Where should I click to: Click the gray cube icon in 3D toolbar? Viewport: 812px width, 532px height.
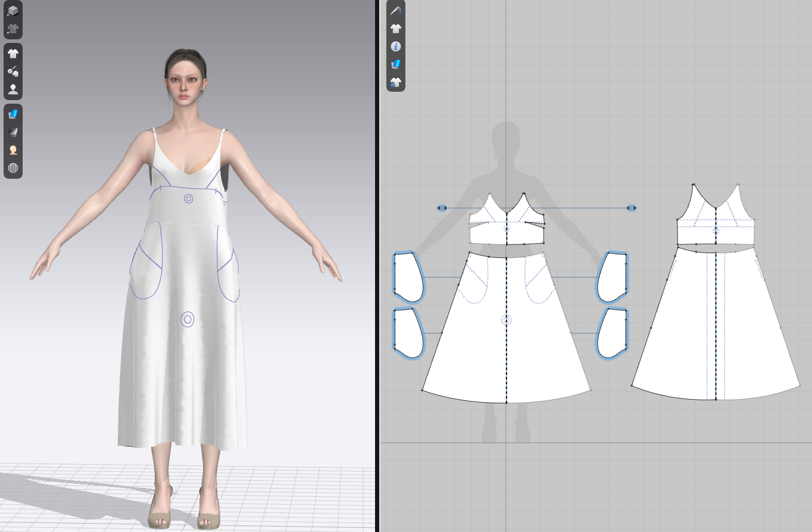coord(13,11)
